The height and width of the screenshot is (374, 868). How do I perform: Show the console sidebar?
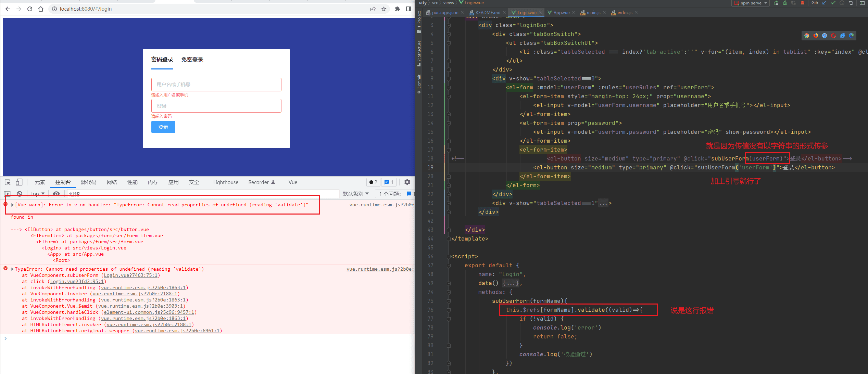[x=8, y=194]
